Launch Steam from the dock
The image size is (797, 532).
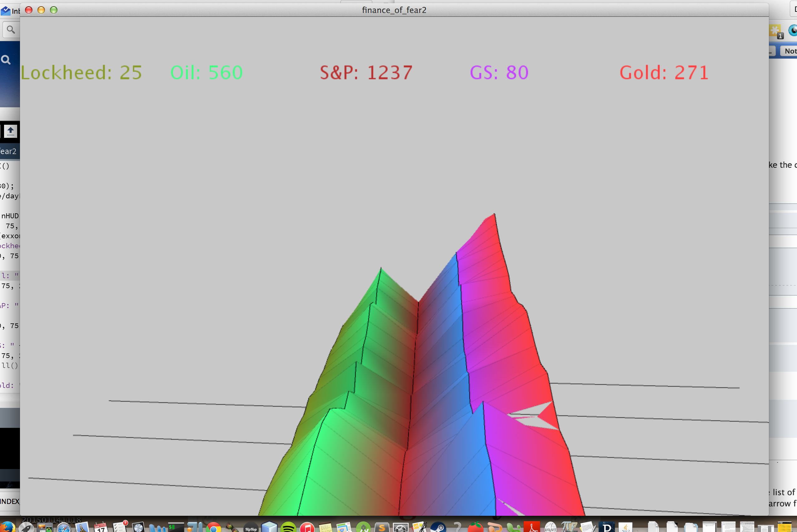click(x=438, y=528)
